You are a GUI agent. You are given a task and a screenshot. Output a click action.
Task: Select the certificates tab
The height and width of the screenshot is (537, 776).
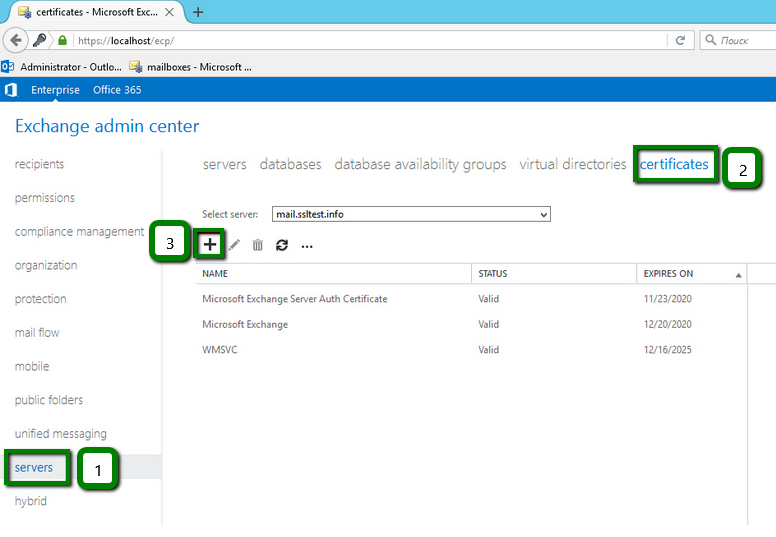(674, 164)
